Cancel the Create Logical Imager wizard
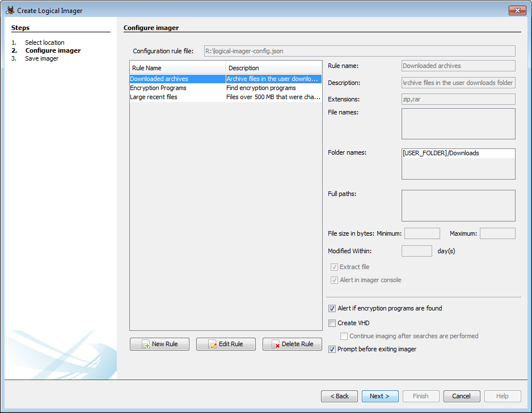The image size is (532, 413). coord(462,396)
